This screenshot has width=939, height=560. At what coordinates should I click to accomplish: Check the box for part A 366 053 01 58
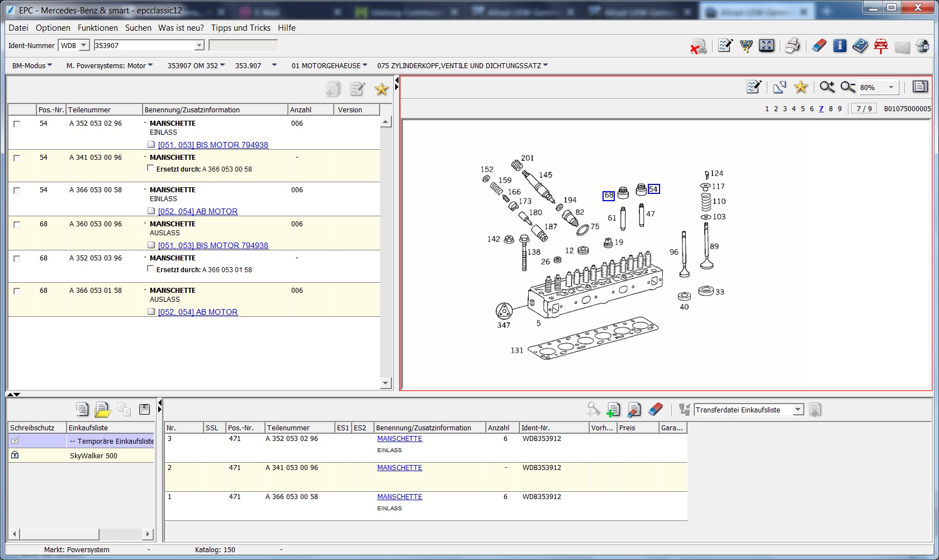tap(17, 291)
